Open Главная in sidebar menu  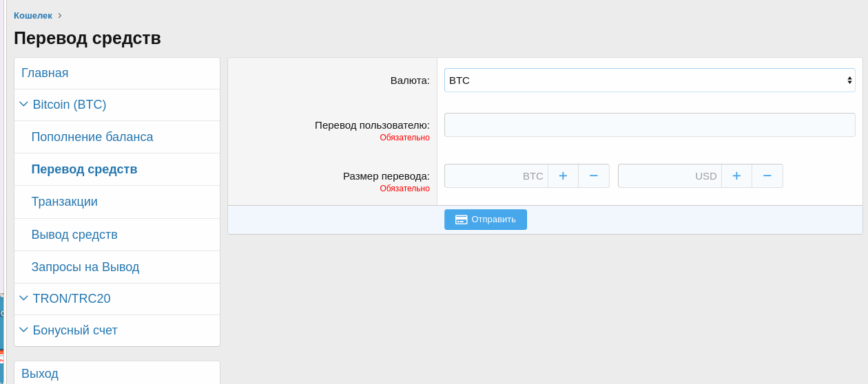[45, 73]
